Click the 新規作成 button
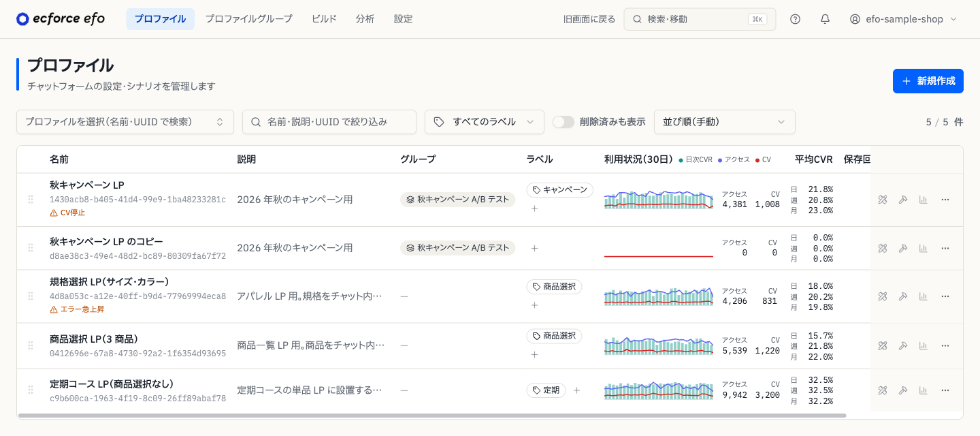 [928, 81]
